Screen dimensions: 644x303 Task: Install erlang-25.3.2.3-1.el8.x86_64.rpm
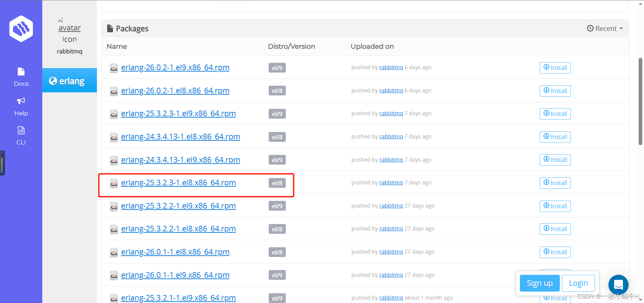click(555, 183)
